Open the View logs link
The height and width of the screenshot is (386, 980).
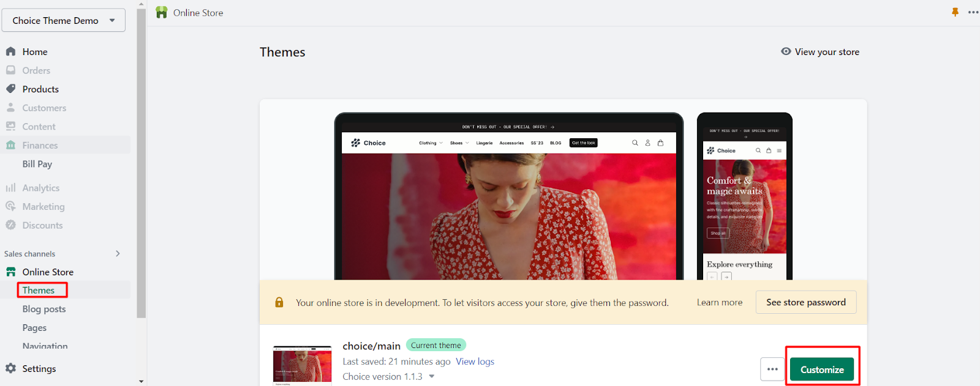475,362
